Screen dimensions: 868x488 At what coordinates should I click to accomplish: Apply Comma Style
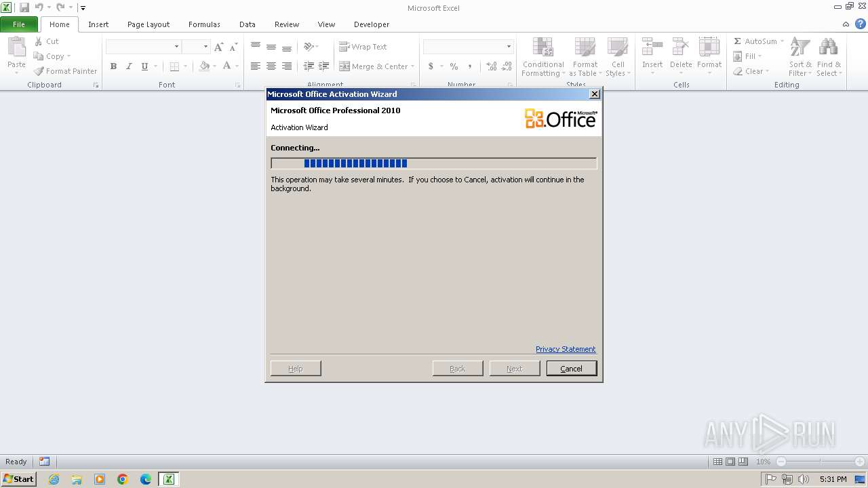[469, 66]
